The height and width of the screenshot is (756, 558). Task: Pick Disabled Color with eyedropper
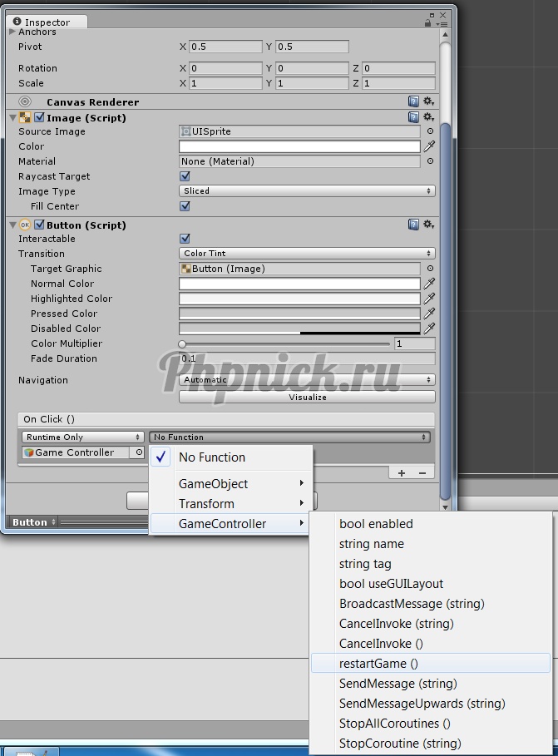pyautogui.click(x=429, y=329)
